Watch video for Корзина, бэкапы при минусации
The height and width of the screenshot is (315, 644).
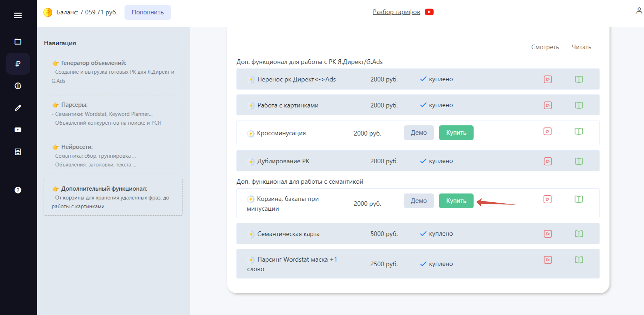[547, 199]
